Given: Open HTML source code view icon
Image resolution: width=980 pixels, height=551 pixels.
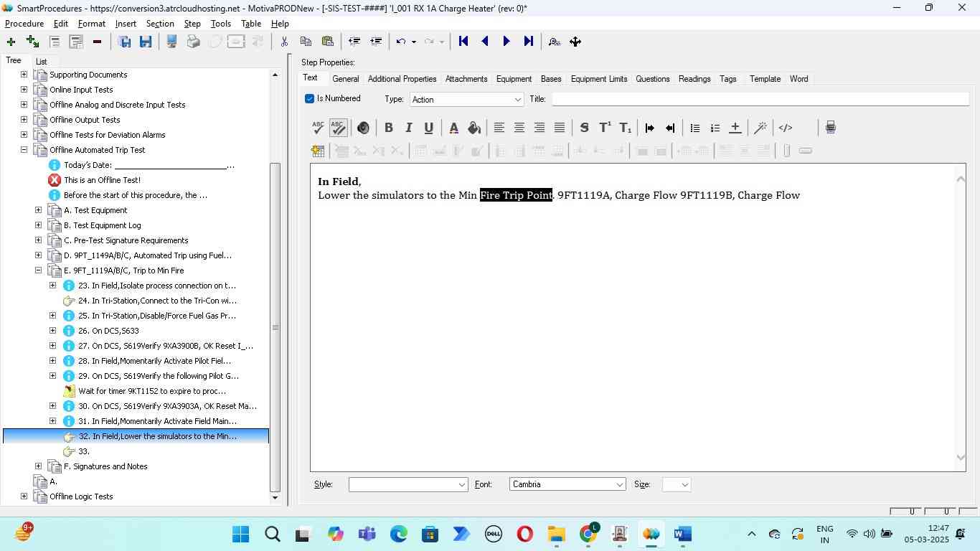Looking at the screenshot, I should point(786,128).
